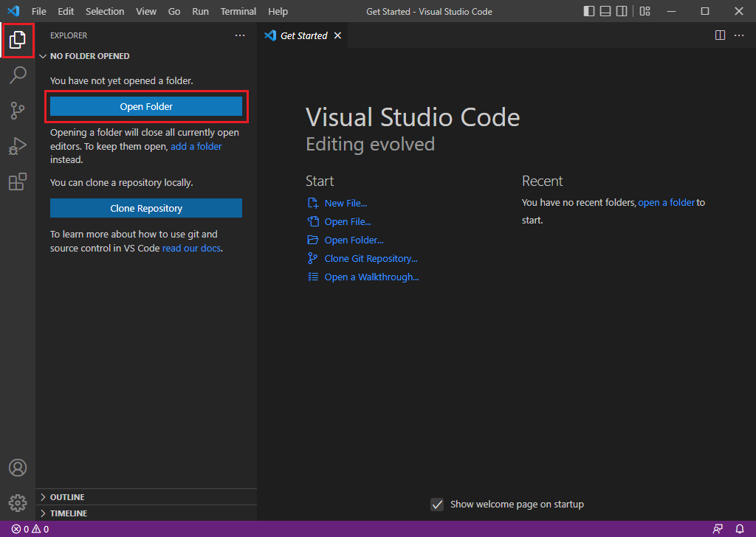Screen dimensions: 756x537
Task: Click the New File... link
Action: coord(346,204)
